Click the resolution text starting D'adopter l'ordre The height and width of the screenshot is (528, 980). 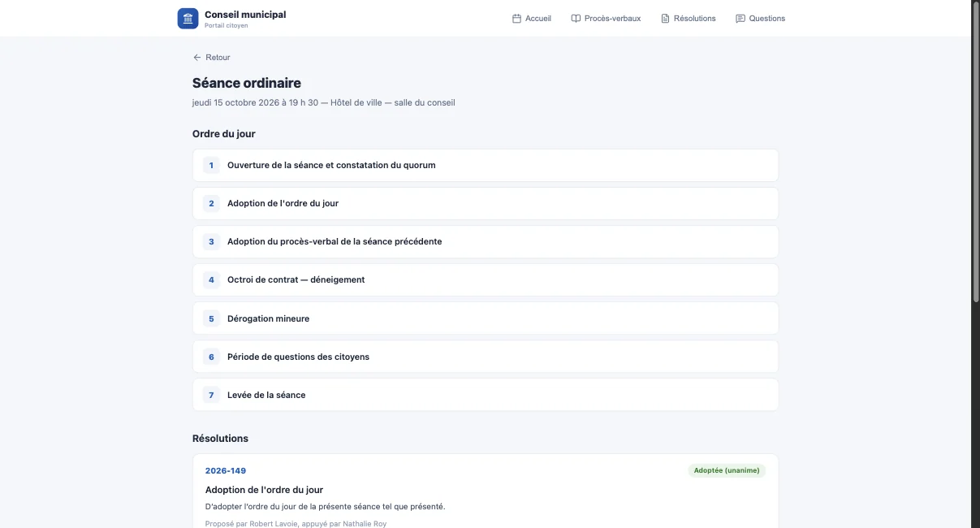[326, 507]
